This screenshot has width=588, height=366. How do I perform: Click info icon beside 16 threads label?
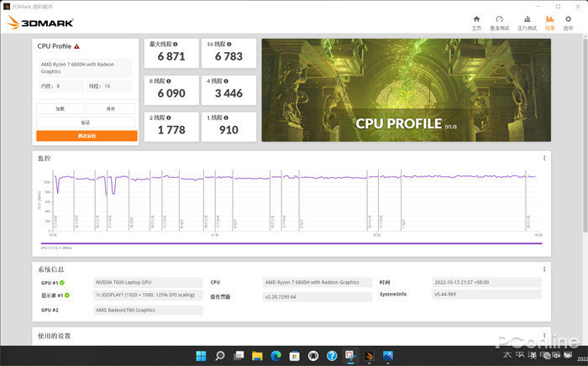(229, 44)
